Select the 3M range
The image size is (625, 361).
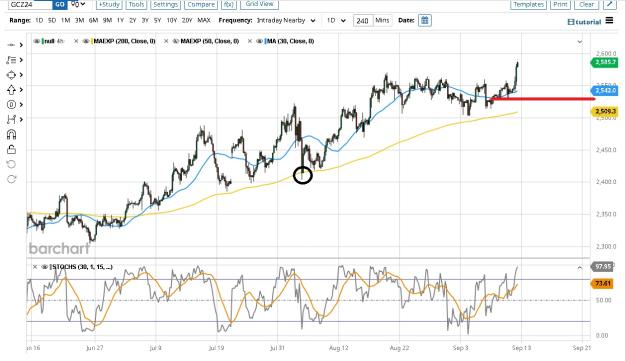79,20
